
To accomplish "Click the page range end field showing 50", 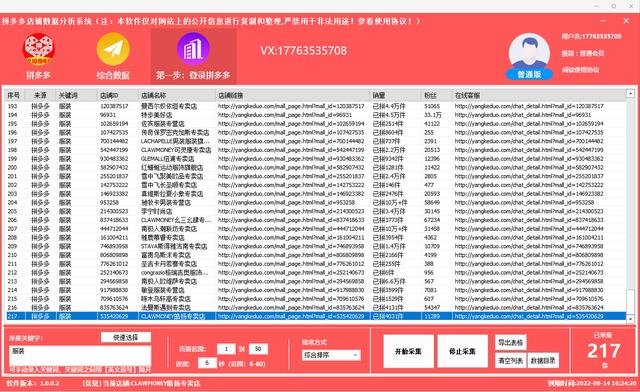I will [x=258, y=349].
